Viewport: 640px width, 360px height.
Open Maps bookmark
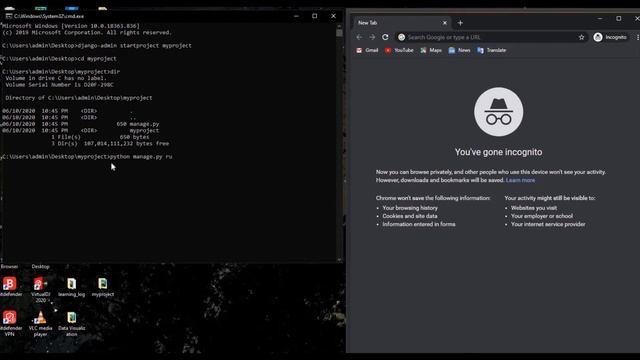[x=431, y=50]
